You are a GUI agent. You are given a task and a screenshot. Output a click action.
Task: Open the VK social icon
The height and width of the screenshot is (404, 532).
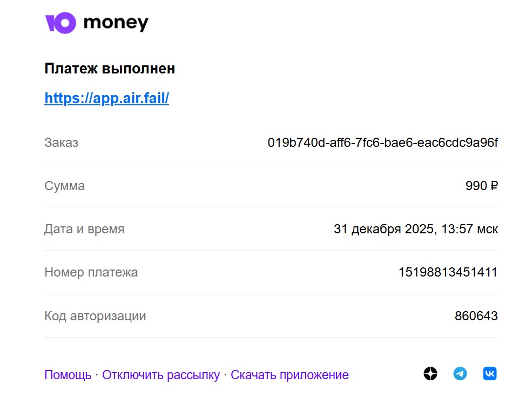pos(489,374)
